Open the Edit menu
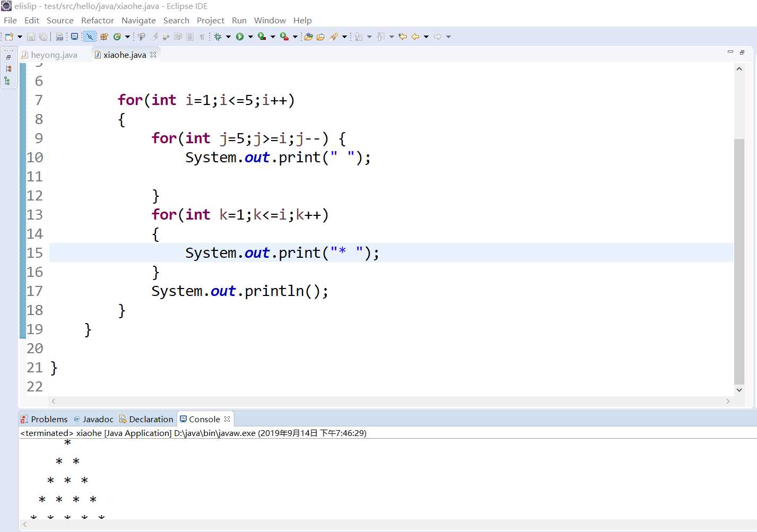The width and height of the screenshot is (757, 532). 32,20
